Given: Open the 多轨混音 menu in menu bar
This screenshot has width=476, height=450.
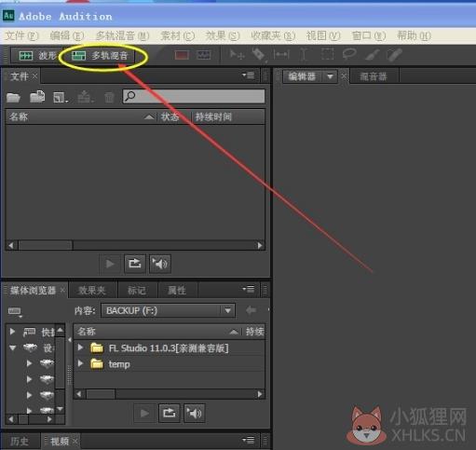Looking at the screenshot, I should (x=122, y=35).
